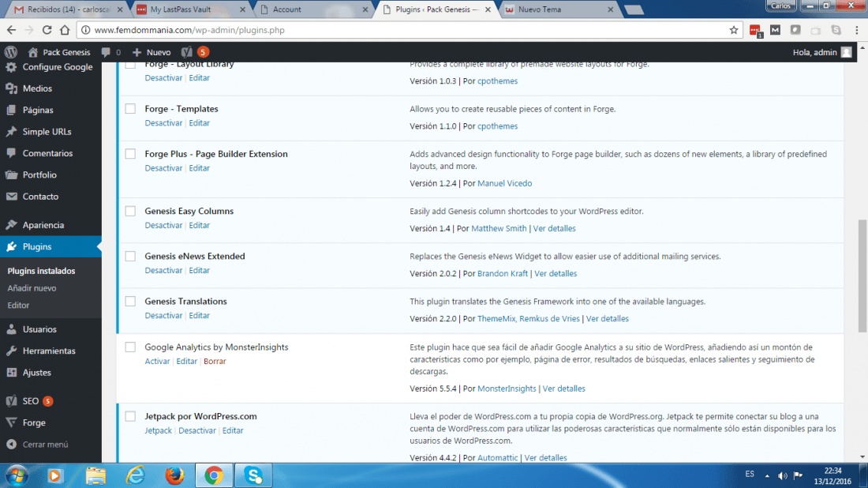Go to browser home page icon
868x488 pixels.
(65, 30)
